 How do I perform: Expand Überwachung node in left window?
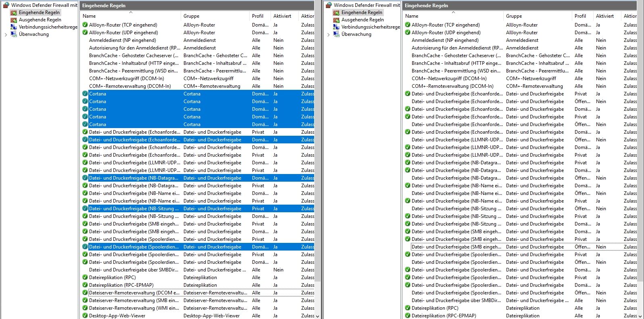point(6,35)
